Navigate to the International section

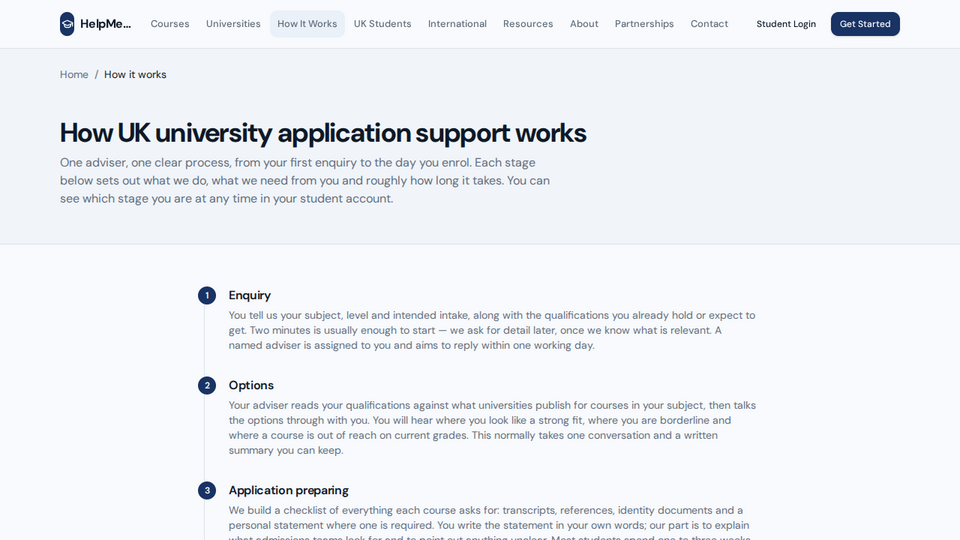(457, 24)
